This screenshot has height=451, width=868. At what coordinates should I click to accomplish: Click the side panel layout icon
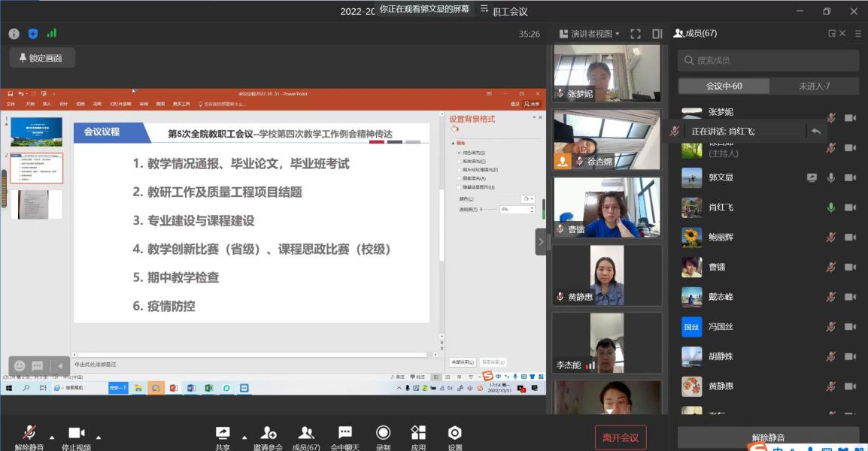pos(657,34)
